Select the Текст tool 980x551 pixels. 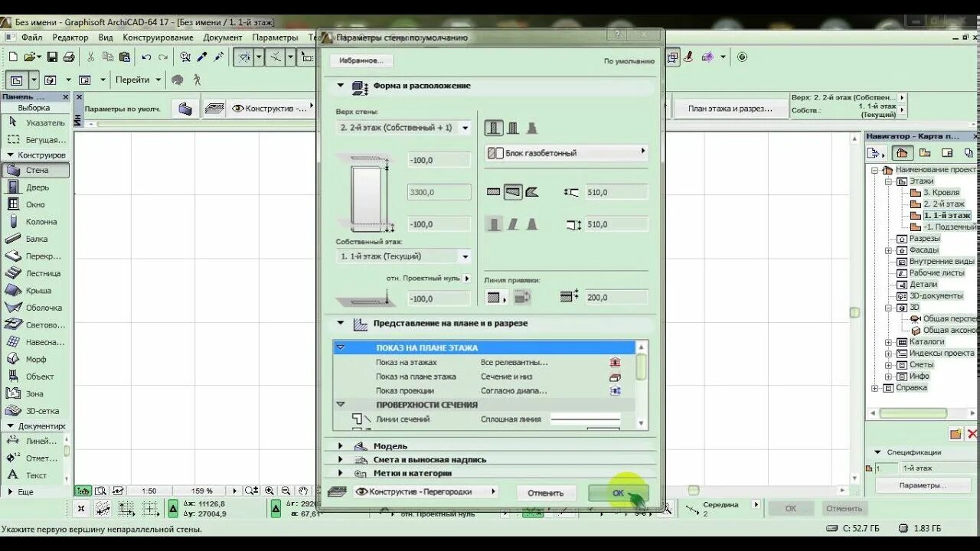(x=31, y=475)
